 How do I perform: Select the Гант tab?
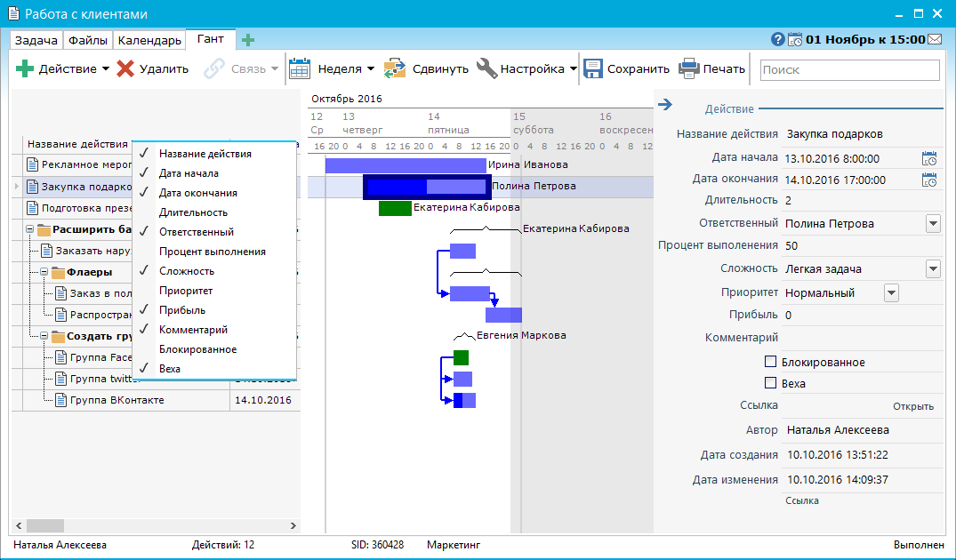pyautogui.click(x=211, y=39)
